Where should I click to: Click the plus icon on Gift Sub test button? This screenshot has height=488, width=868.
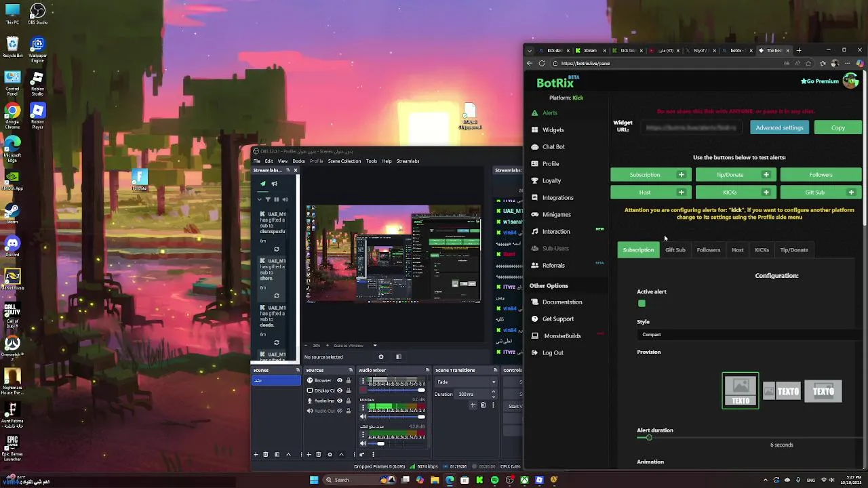[x=851, y=192]
